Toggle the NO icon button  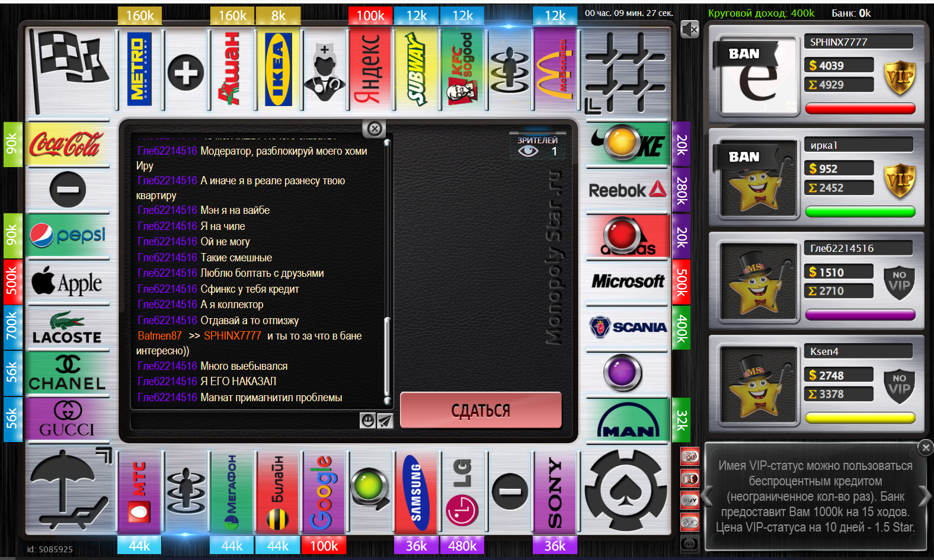click(x=690, y=543)
